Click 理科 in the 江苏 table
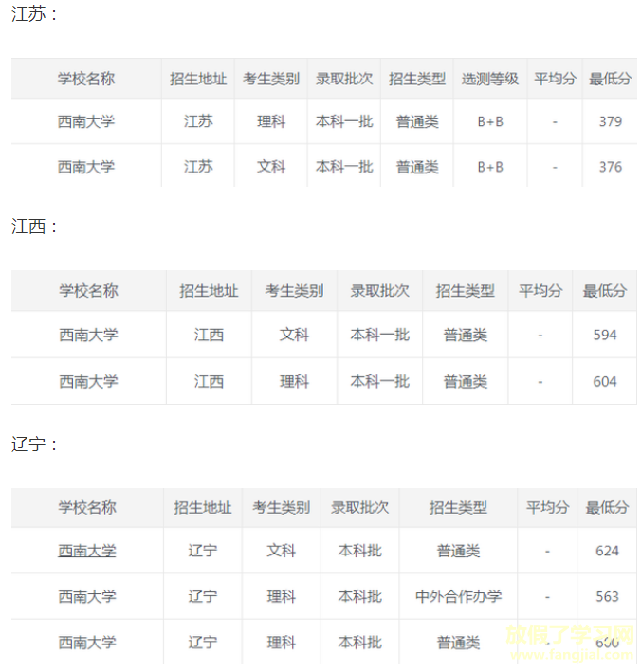The height and width of the screenshot is (672, 641). [271, 121]
